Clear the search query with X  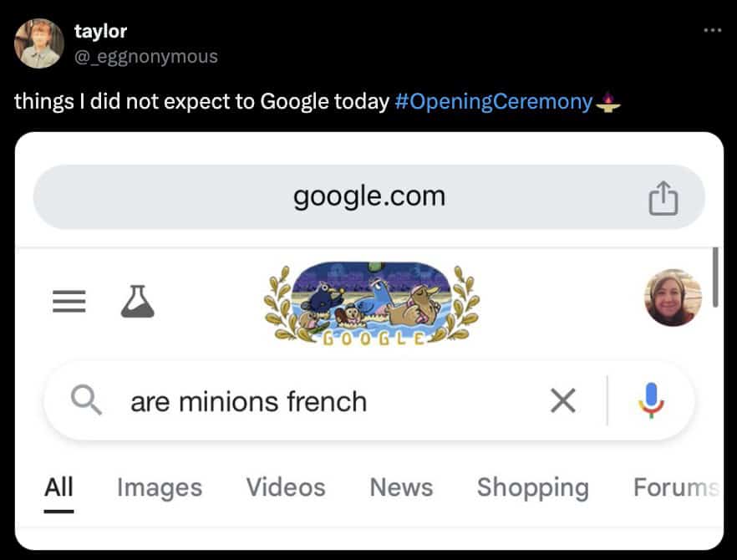(563, 402)
